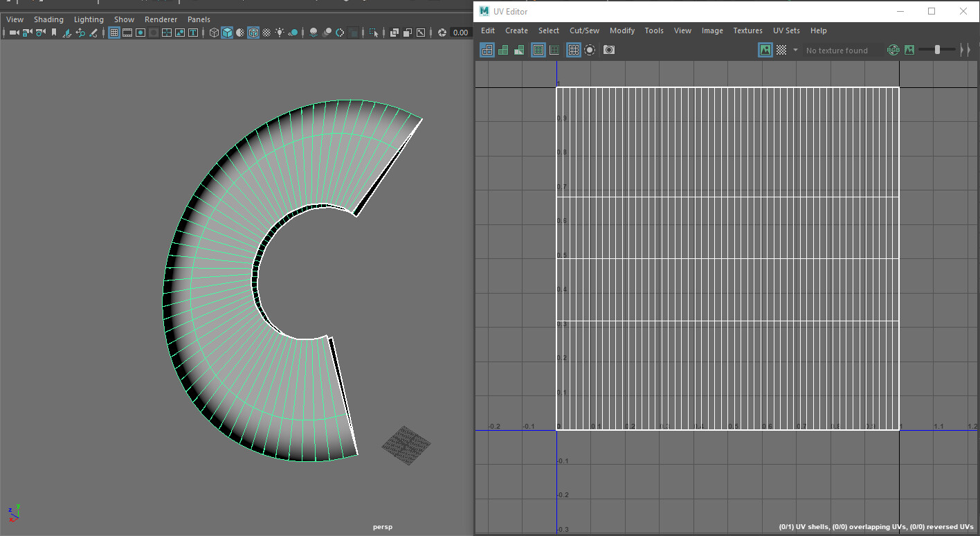The image size is (980, 536).
Task: Open the Cut/Sew menu
Action: coord(584,30)
